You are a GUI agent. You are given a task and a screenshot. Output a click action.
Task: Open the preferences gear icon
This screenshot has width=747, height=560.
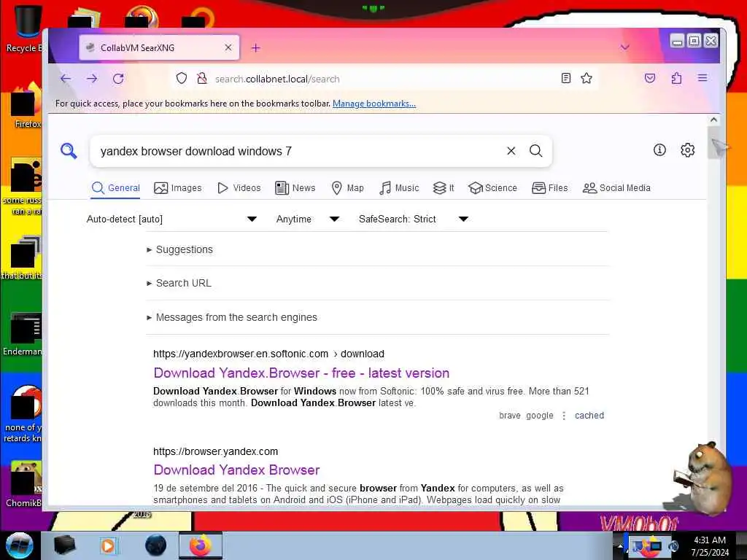coord(687,150)
